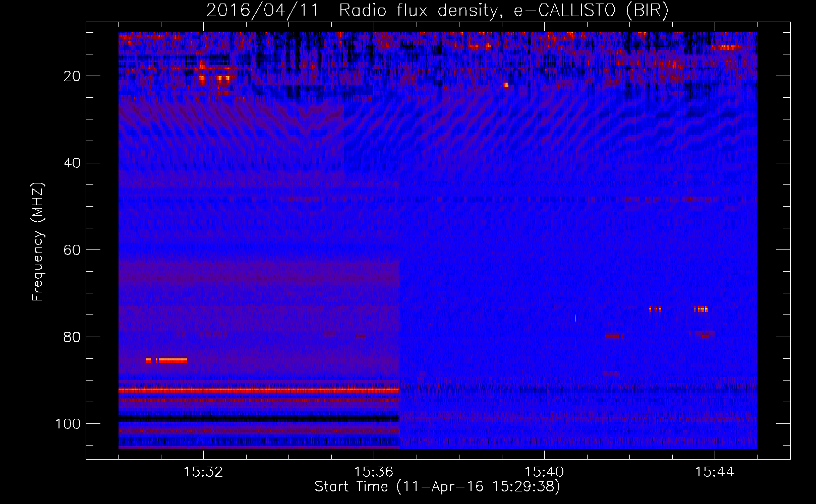Select the 'Frequency (MHZ)' y-axis label

(x=38, y=242)
